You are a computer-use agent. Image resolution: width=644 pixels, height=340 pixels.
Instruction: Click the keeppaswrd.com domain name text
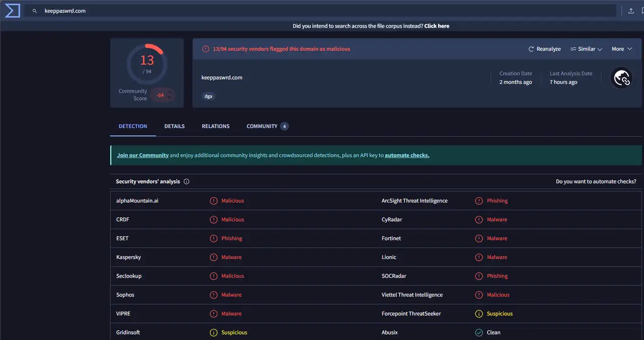222,77
